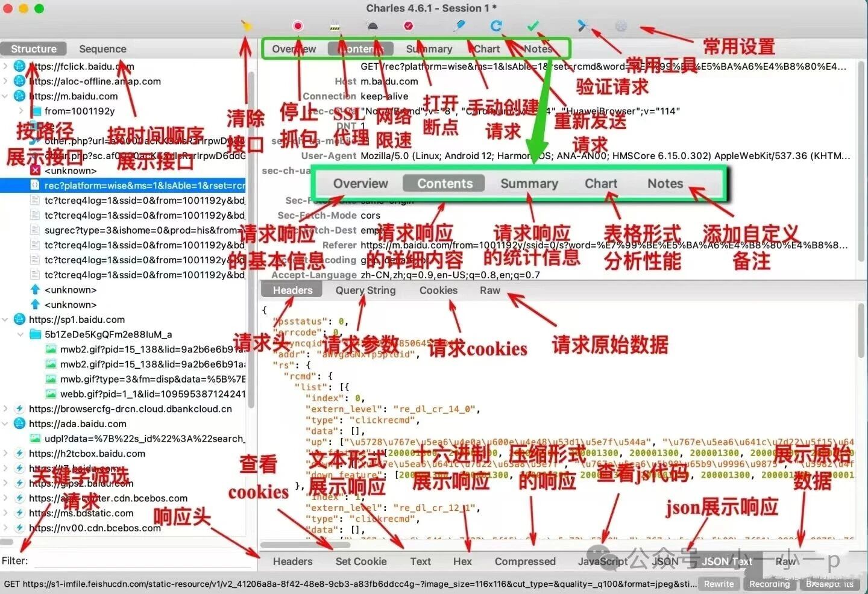Open the Set Cookie response tab

coord(361,561)
